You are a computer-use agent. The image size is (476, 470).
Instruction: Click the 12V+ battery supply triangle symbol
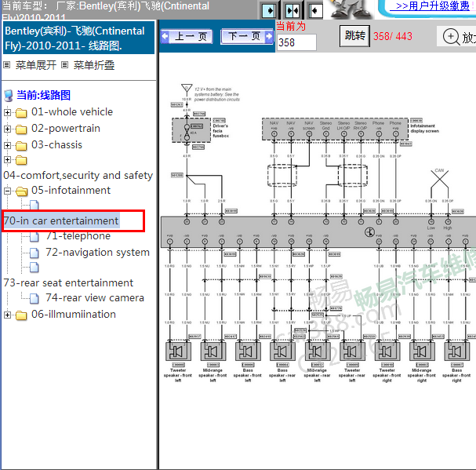pos(187,89)
